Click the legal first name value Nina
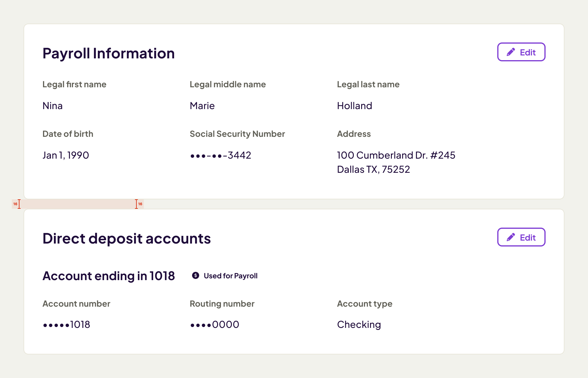The width and height of the screenshot is (588, 378). [52, 106]
